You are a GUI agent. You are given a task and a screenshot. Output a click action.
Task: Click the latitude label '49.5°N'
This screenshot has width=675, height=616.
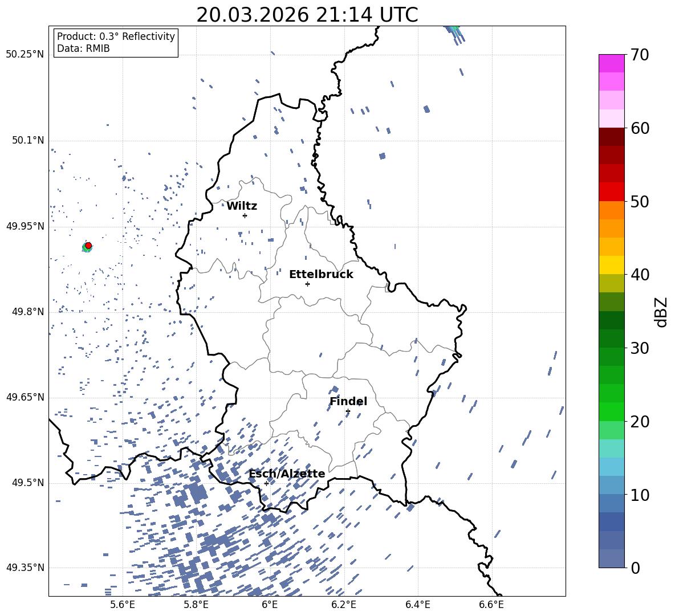coord(29,483)
